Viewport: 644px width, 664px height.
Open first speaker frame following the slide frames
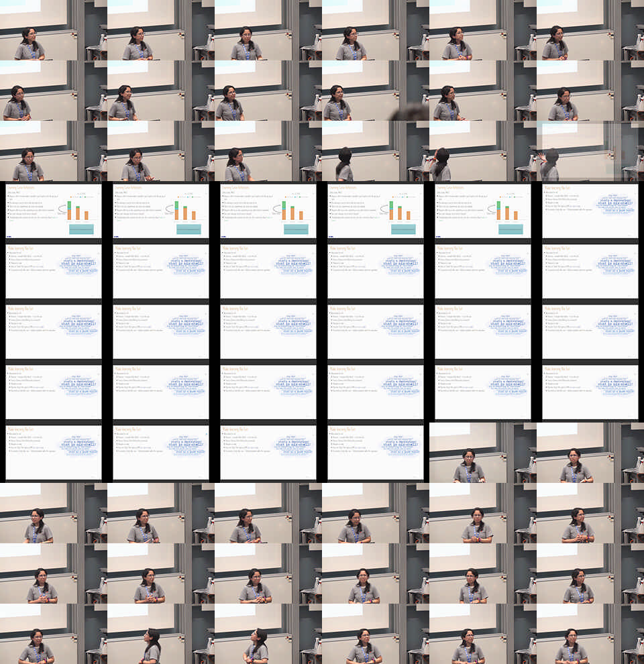[482, 453]
